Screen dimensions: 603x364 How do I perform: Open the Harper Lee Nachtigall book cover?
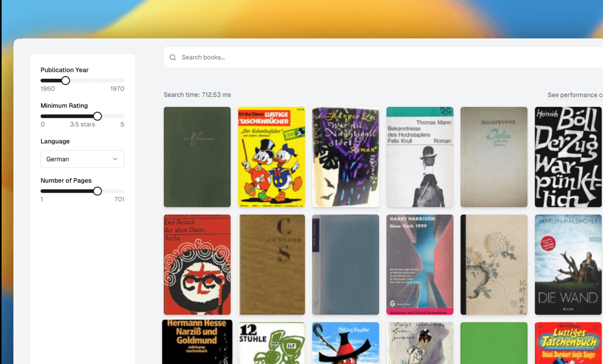click(x=346, y=157)
